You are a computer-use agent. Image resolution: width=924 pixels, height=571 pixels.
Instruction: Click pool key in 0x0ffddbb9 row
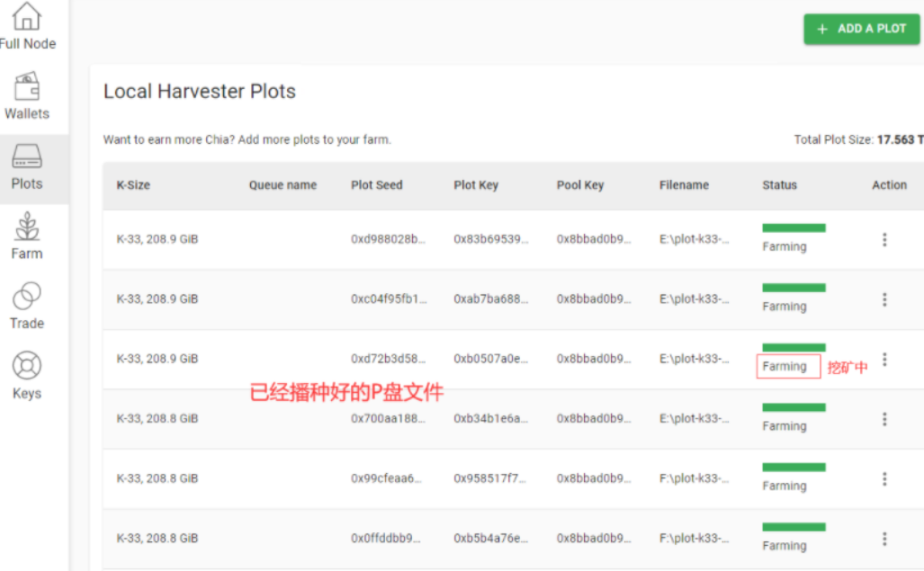[x=594, y=538]
